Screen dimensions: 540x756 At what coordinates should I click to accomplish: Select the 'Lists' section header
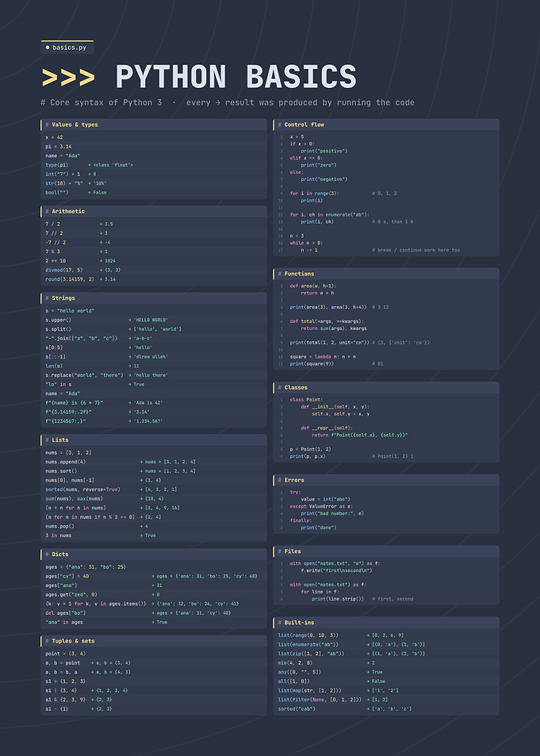pos(153,439)
